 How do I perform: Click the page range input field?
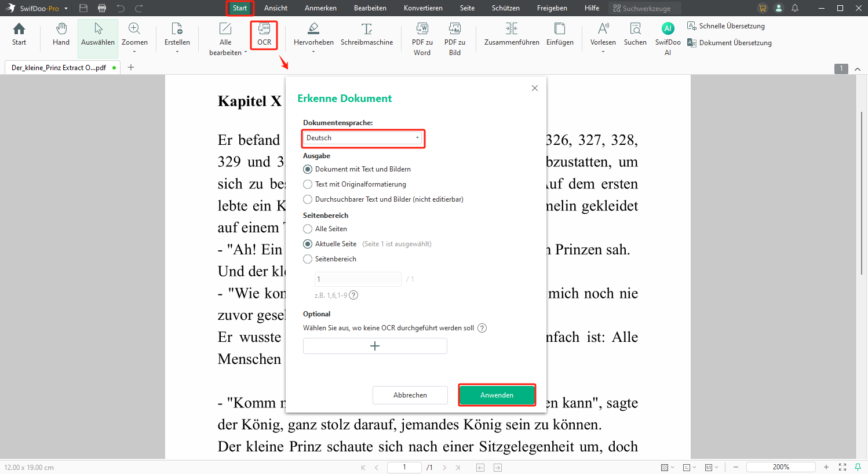coord(358,279)
